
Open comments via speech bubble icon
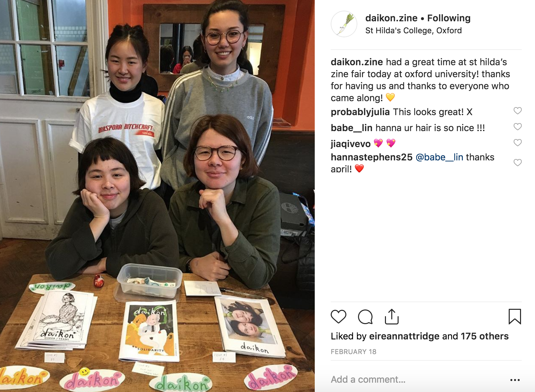365,316
